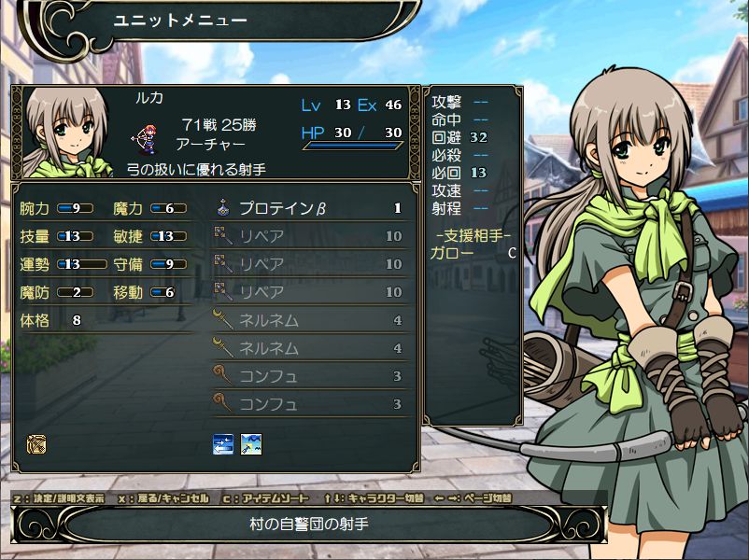Click the first コンフュ staff icon
The height and width of the screenshot is (560, 749).
coord(223,376)
